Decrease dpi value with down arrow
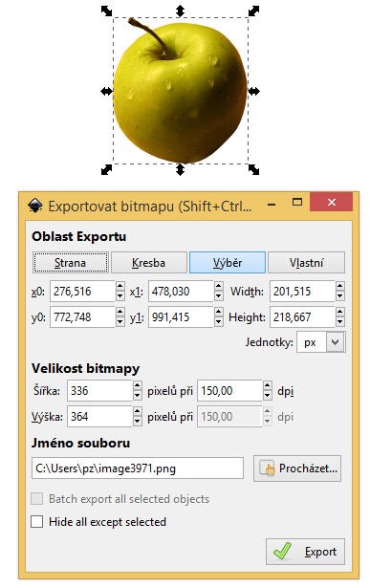 click(268, 396)
